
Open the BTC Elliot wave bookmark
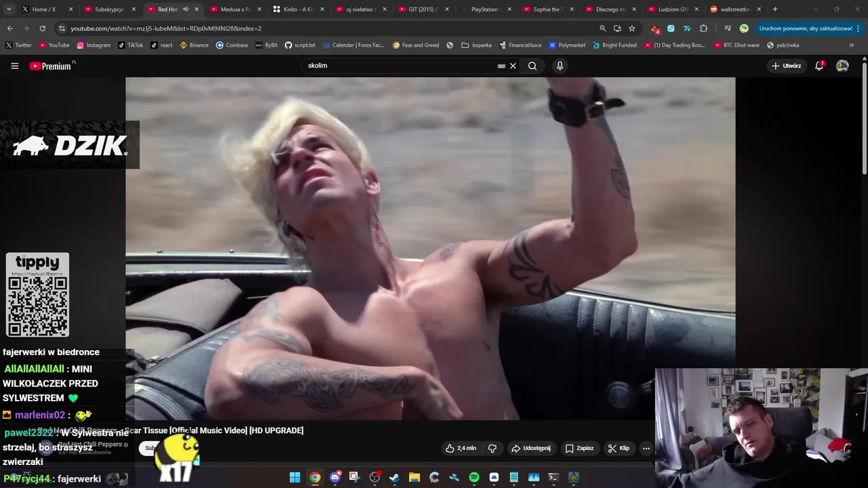737,45
